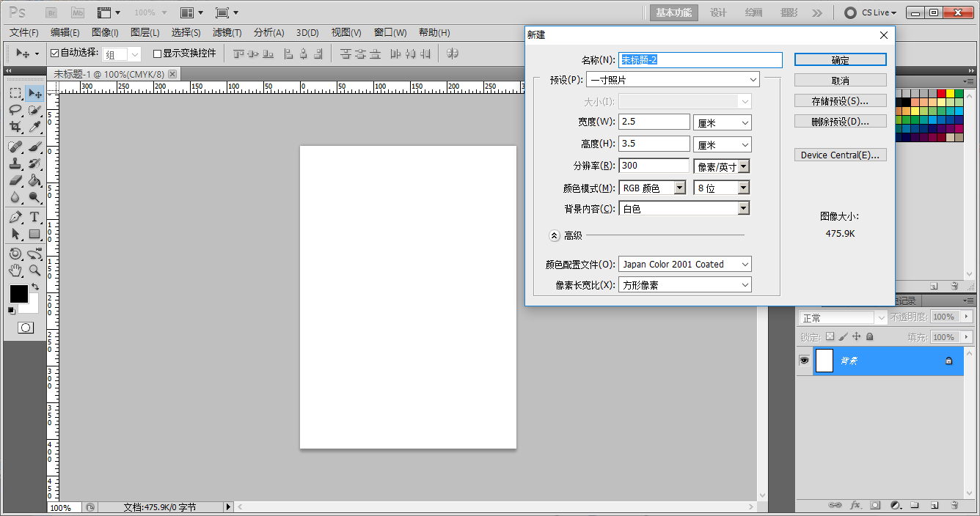Toggle the 自动选择 checkbox
Image resolution: width=980 pixels, height=516 pixels.
click(x=54, y=54)
